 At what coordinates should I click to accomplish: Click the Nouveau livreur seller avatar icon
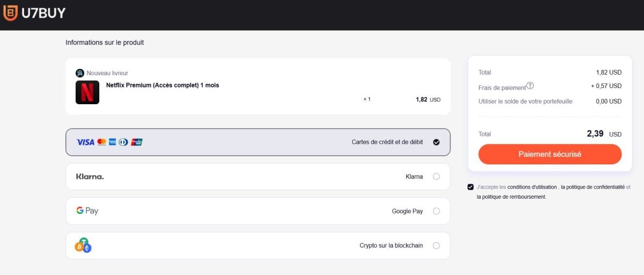[80, 73]
